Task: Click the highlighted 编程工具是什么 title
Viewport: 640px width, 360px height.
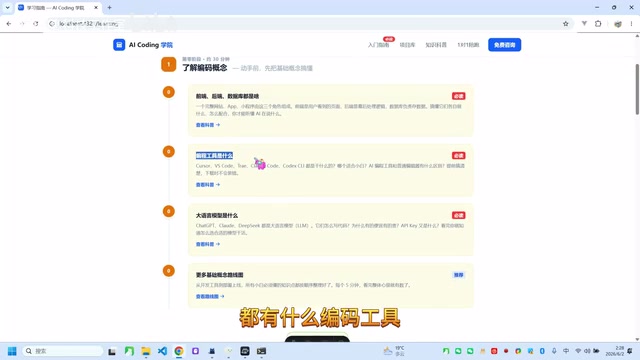Action: pyautogui.click(x=214, y=156)
